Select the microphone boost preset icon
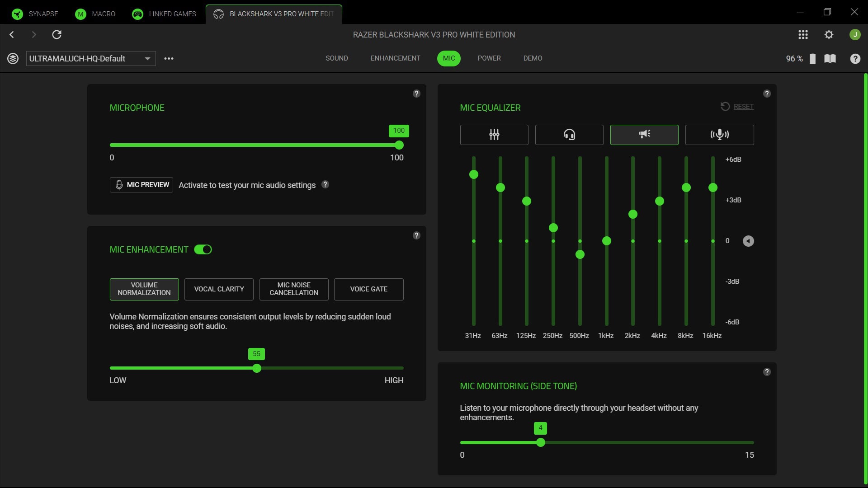The width and height of the screenshot is (868, 488). (719, 135)
